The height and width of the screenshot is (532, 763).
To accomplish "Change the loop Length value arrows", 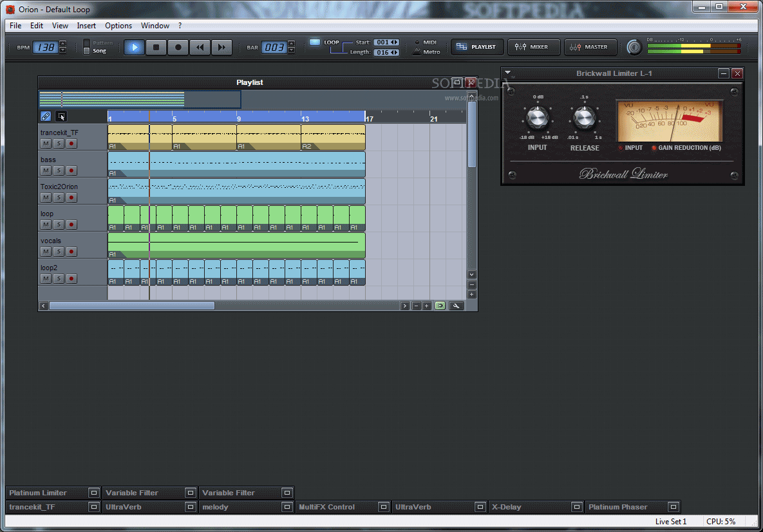I will [395, 53].
